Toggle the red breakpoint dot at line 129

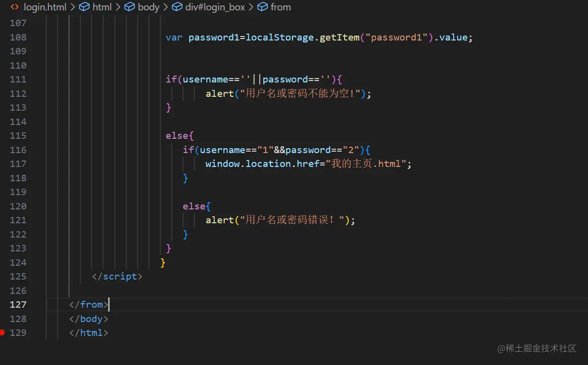[x=2, y=332]
